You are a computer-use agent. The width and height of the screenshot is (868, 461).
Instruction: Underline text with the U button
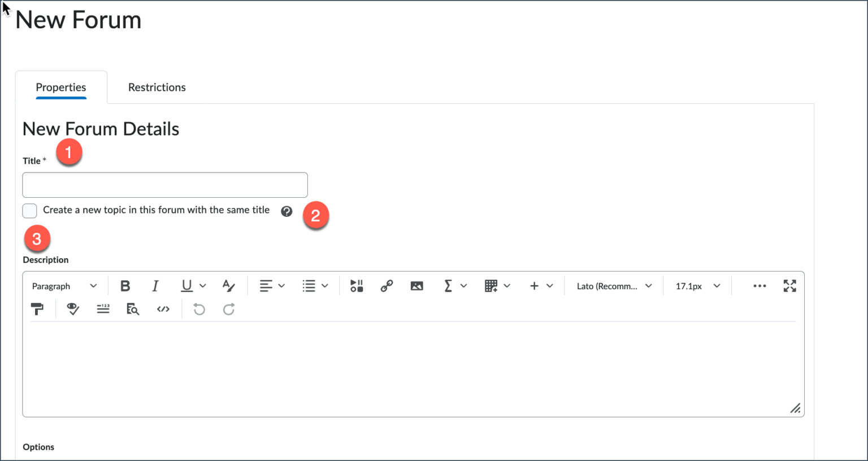[186, 286]
